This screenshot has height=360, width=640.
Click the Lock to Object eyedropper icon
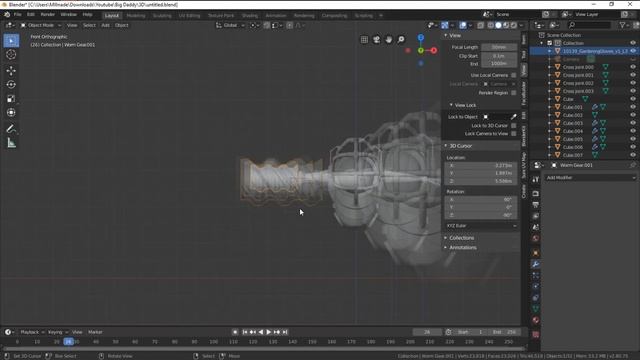point(513,117)
